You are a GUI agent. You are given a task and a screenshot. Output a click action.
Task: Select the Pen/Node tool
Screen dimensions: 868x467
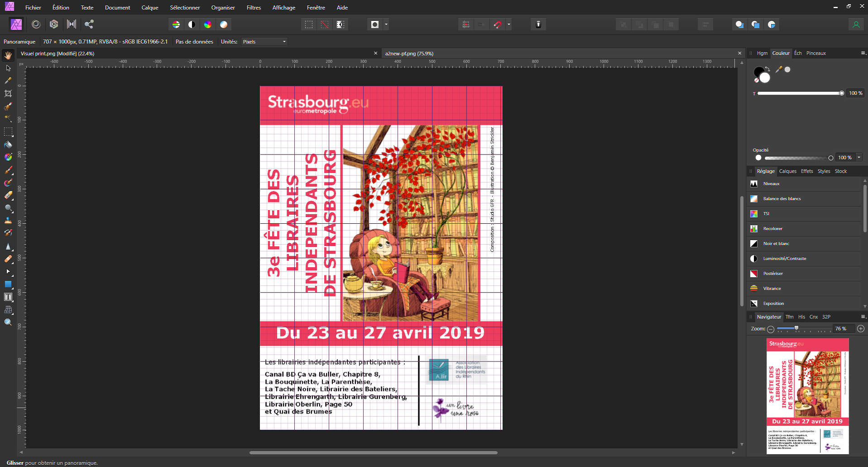coord(8,272)
